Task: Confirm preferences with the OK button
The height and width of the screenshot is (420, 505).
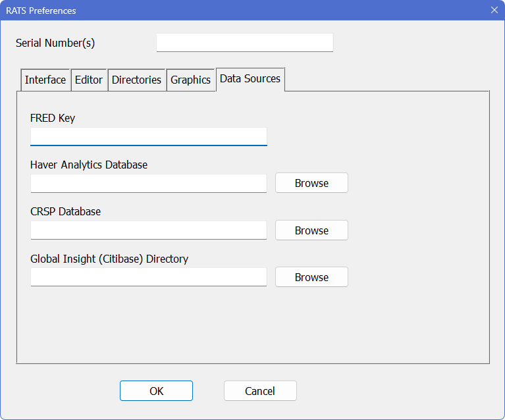Action: 156,391
